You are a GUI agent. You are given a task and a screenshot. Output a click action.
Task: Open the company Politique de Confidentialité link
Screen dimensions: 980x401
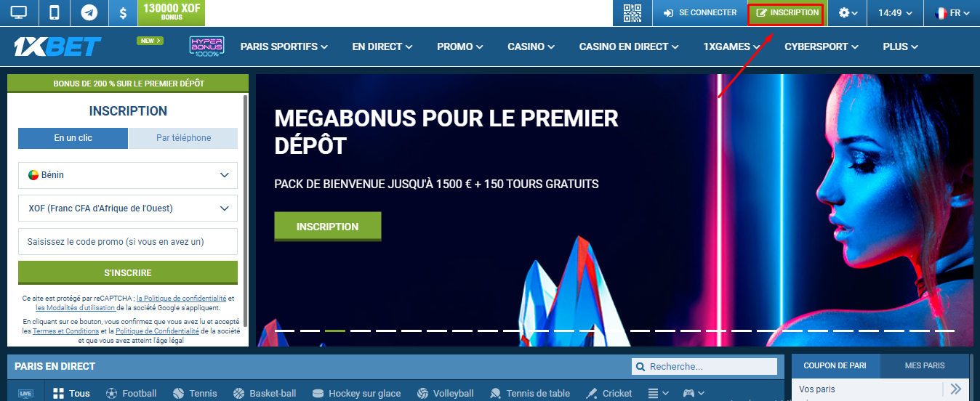(157, 331)
